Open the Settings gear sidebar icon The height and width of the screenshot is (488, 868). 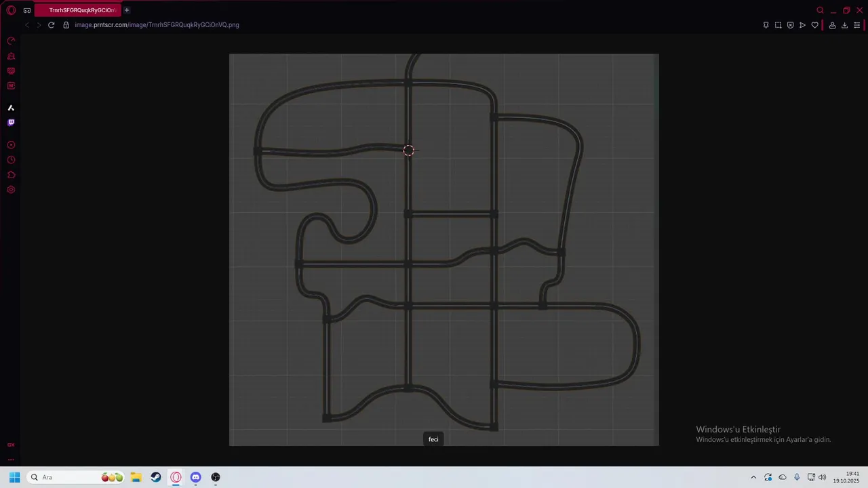[11, 190]
